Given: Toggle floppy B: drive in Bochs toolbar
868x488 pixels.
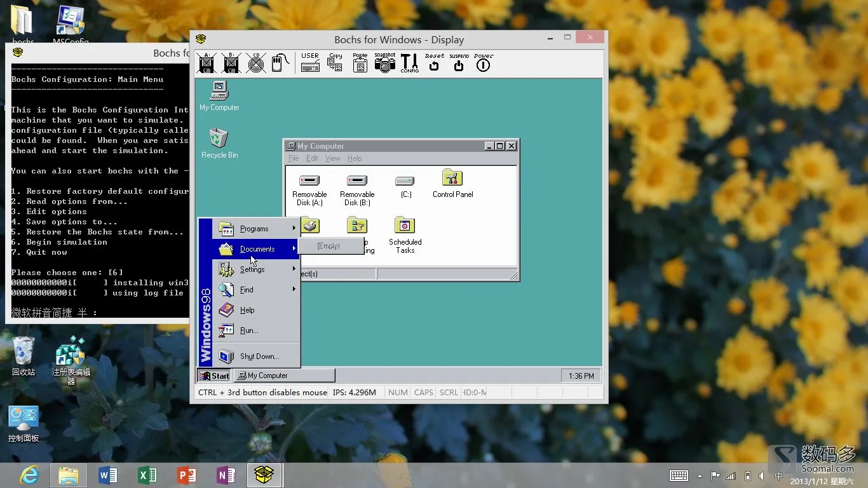Looking at the screenshot, I should pos(231,62).
